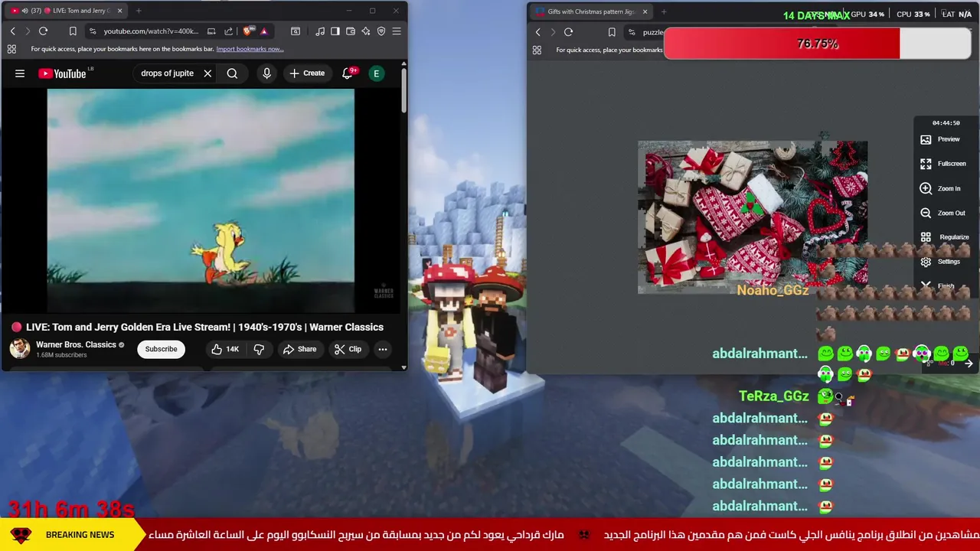Click the YouTube address bar URL
980x551 pixels.
pos(151,31)
